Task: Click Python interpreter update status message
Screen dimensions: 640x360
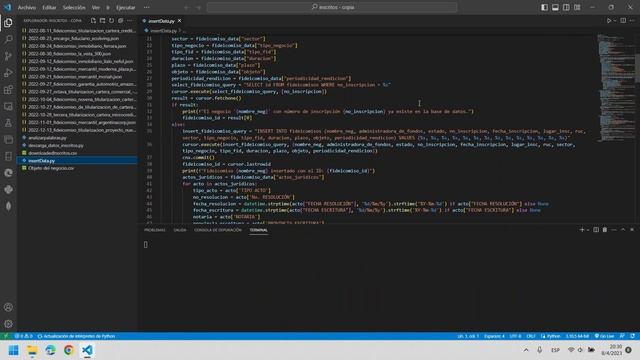Action: pos(76,336)
